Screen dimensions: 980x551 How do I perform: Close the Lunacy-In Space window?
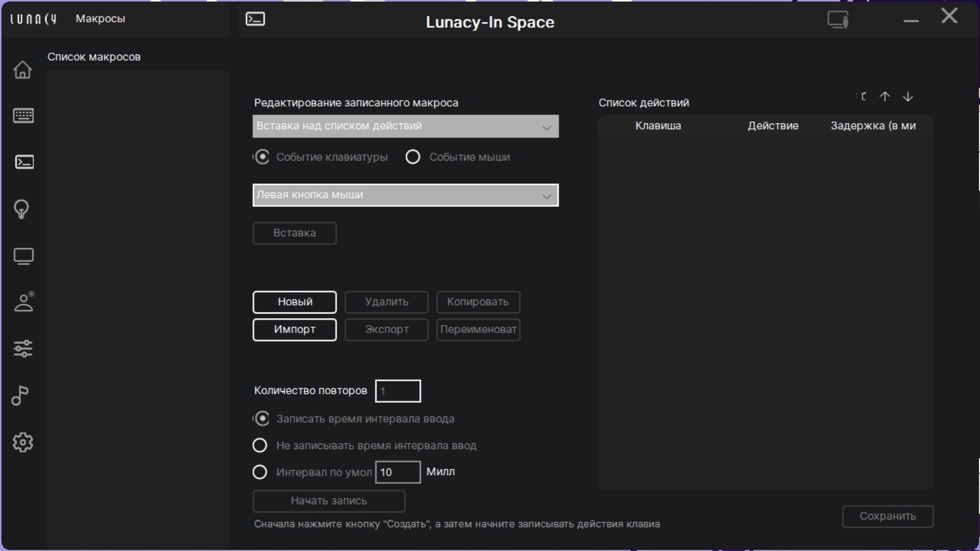[x=949, y=16]
